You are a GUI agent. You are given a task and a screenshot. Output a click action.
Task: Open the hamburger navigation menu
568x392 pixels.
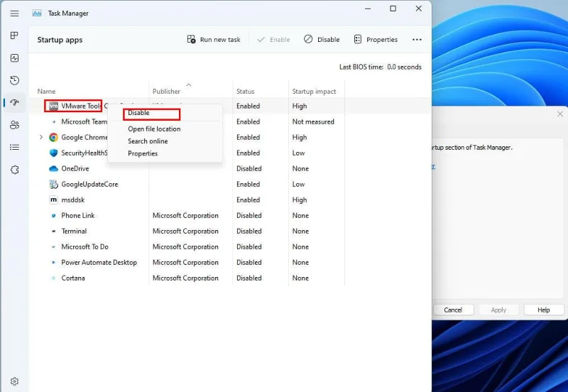14,13
